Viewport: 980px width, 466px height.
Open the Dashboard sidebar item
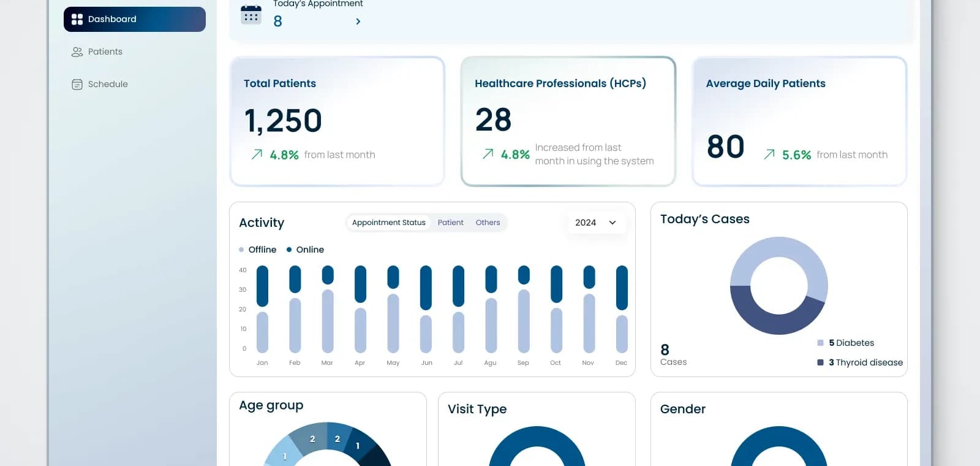[135, 19]
